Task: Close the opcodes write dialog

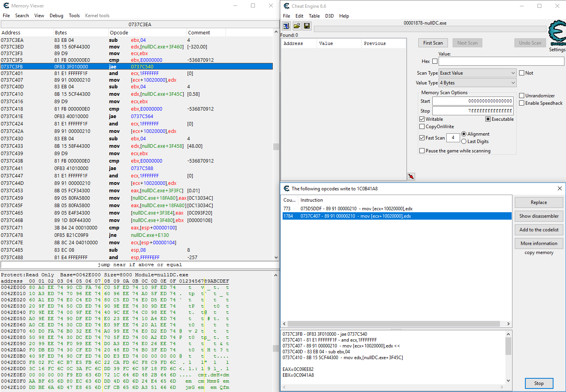Action: click(x=559, y=188)
